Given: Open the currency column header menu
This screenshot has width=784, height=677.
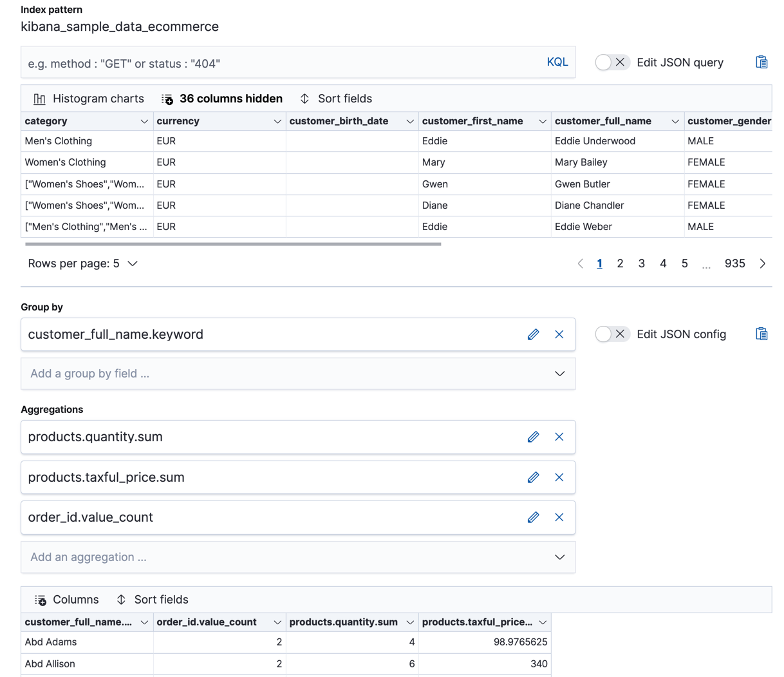Looking at the screenshot, I should (x=278, y=121).
